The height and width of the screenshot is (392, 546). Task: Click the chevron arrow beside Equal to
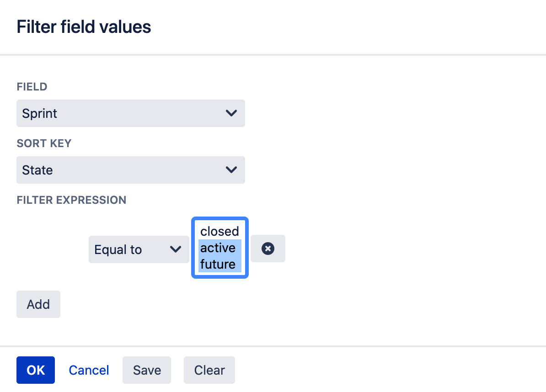pos(176,249)
